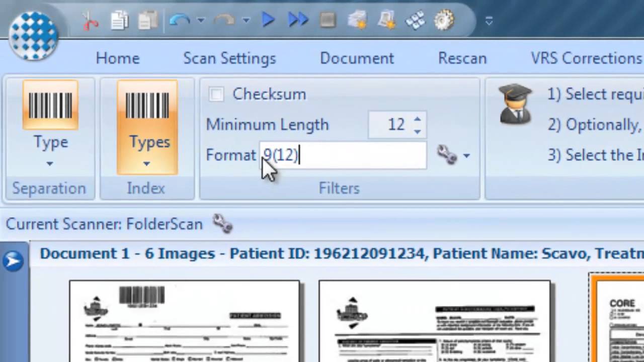The image size is (644, 362).
Task: Click the blue arrow panel expander
Action: [x=13, y=260]
